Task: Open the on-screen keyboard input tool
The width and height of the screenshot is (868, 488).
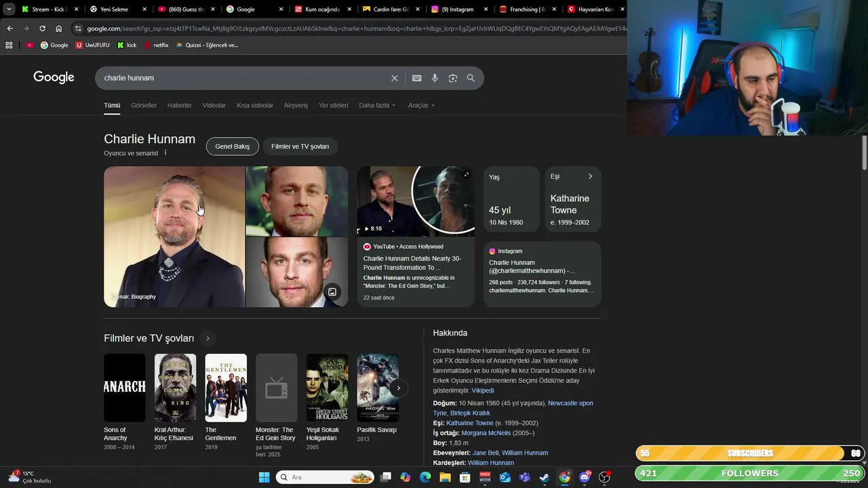Action: click(x=417, y=78)
